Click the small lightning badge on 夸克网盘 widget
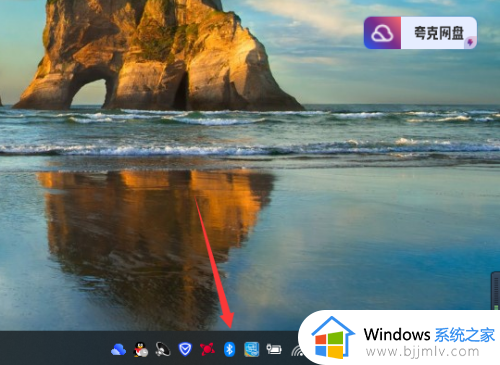The width and height of the screenshot is (500, 365). [470, 42]
